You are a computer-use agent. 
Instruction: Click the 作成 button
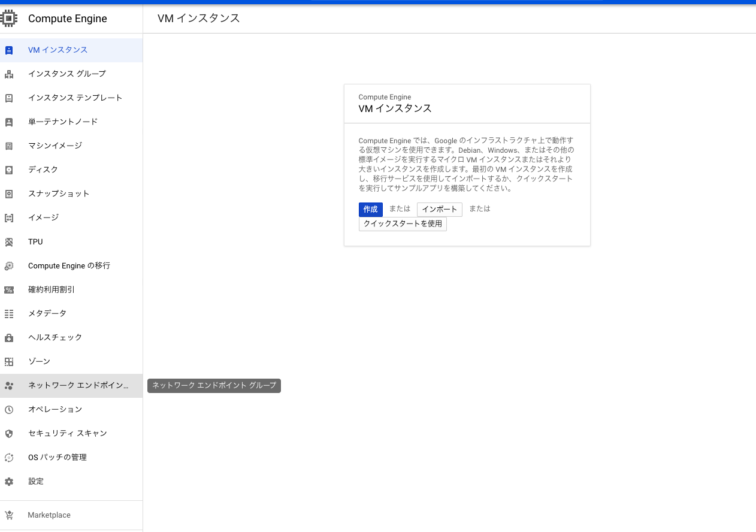pyautogui.click(x=370, y=209)
